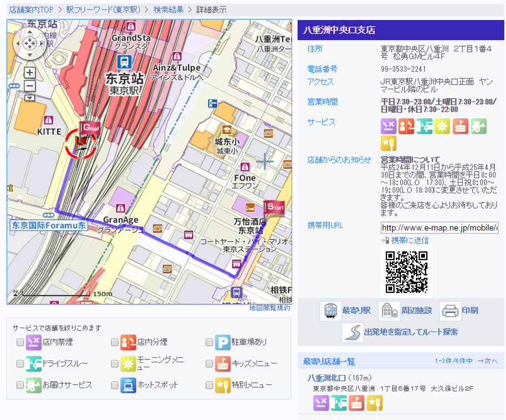Select the Tokyo Station train icon on map
506x420 pixels.
point(124,62)
